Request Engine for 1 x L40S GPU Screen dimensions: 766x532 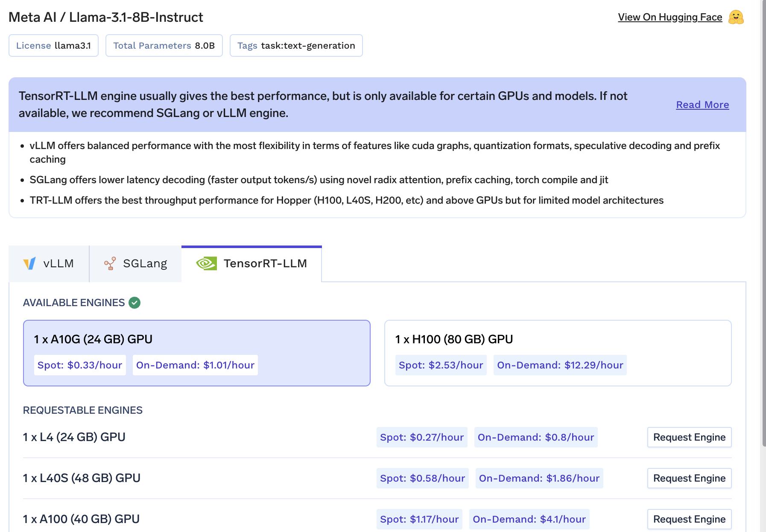tap(689, 478)
